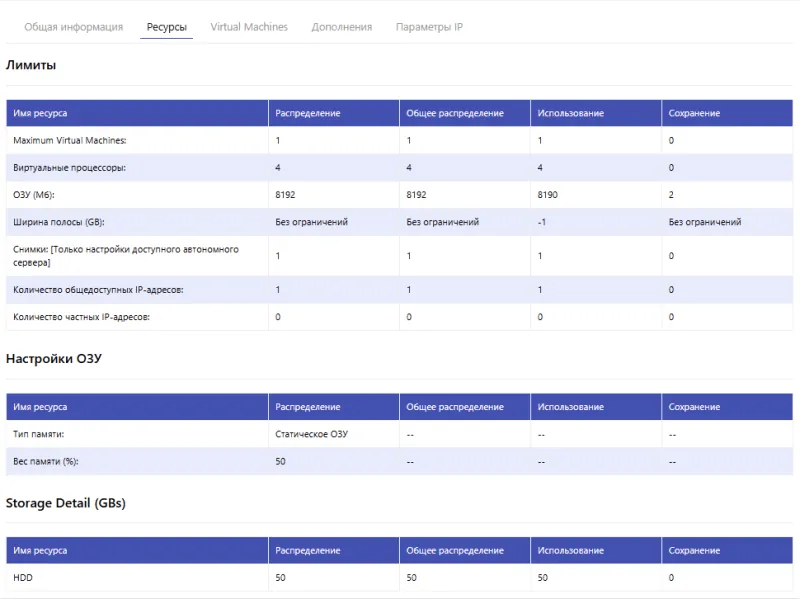Select the Maximum Virtual Machines row label
Viewport: 800px width, 599px height.
click(70, 140)
